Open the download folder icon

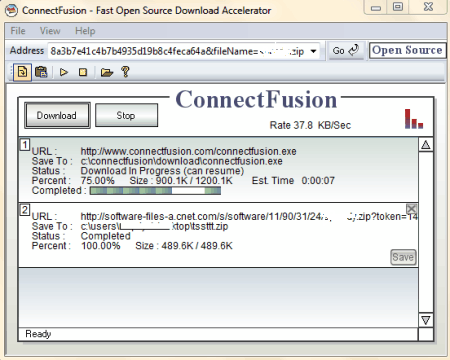(x=107, y=72)
